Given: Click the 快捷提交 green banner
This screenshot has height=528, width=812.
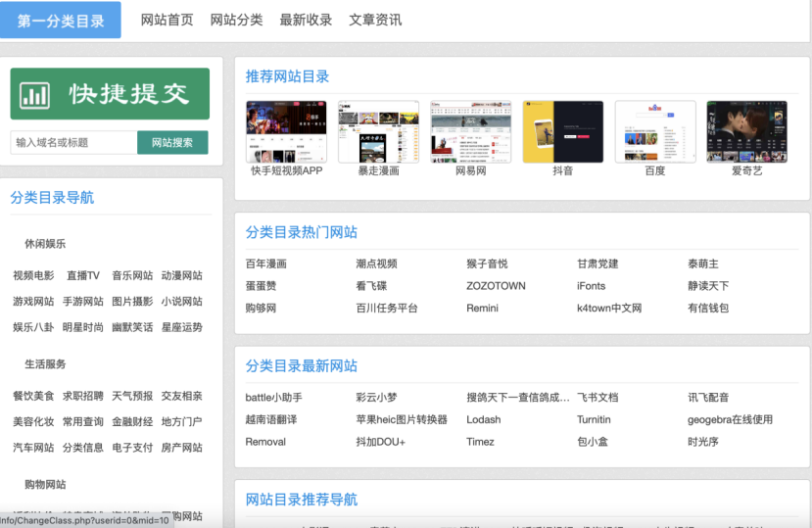Looking at the screenshot, I should pos(110,94).
